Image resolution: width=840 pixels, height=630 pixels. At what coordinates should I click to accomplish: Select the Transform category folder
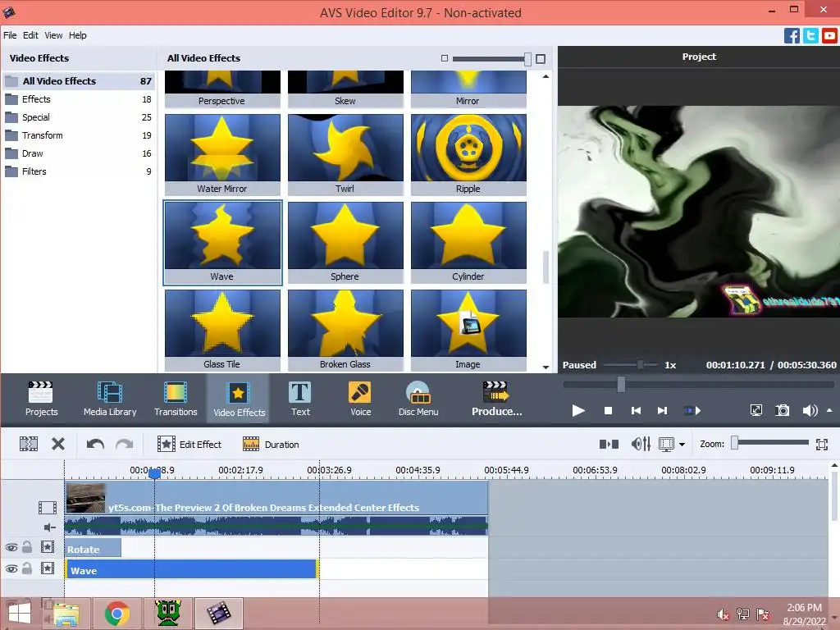coord(79,135)
